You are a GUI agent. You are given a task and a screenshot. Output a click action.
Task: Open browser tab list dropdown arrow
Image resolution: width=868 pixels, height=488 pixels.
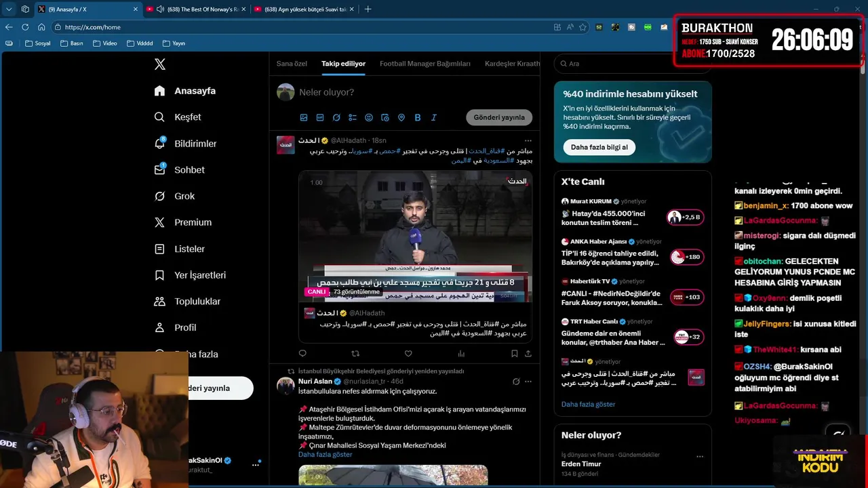tap(9, 9)
